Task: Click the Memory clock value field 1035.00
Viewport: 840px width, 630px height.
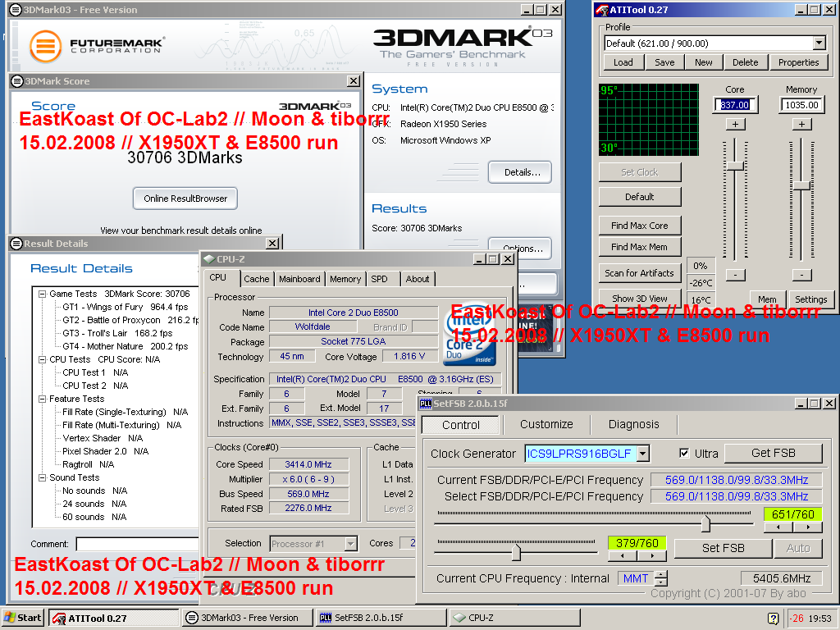Action: [802, 105]
